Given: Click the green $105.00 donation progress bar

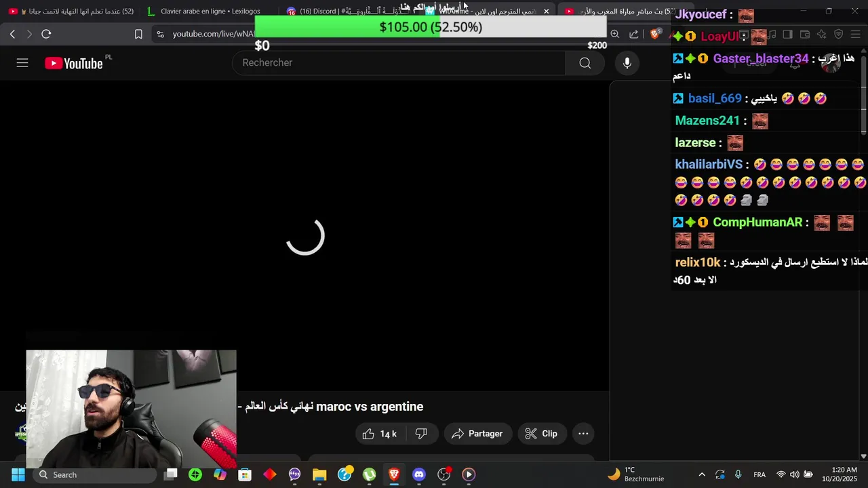Looking at the screenshot, I should tap(431, 27).
